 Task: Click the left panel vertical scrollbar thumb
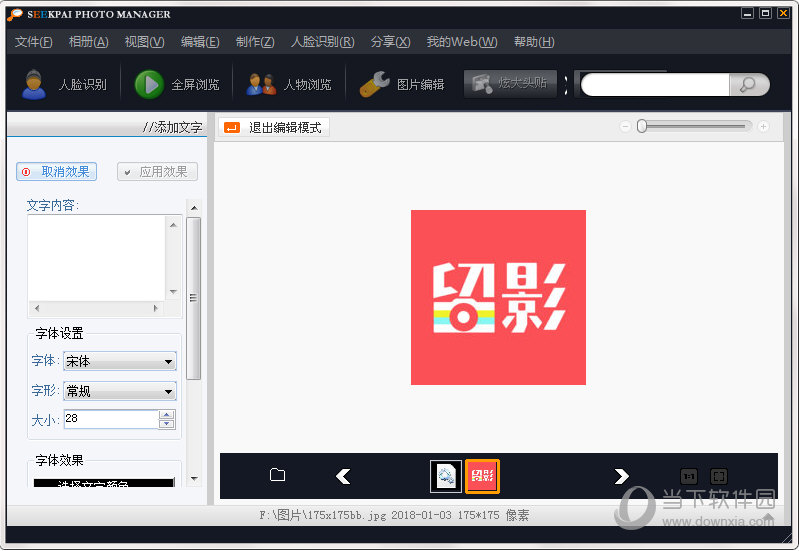[x=194, y=298]
